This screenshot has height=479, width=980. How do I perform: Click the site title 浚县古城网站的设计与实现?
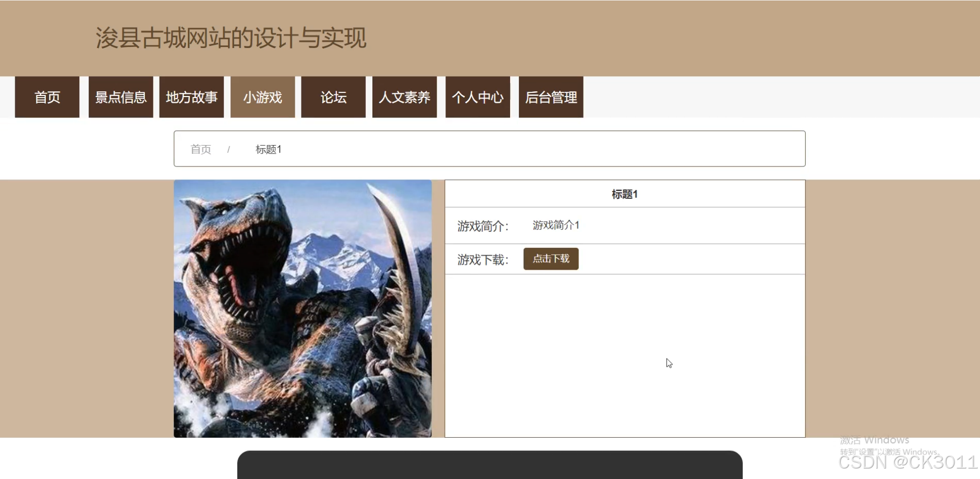231,38
